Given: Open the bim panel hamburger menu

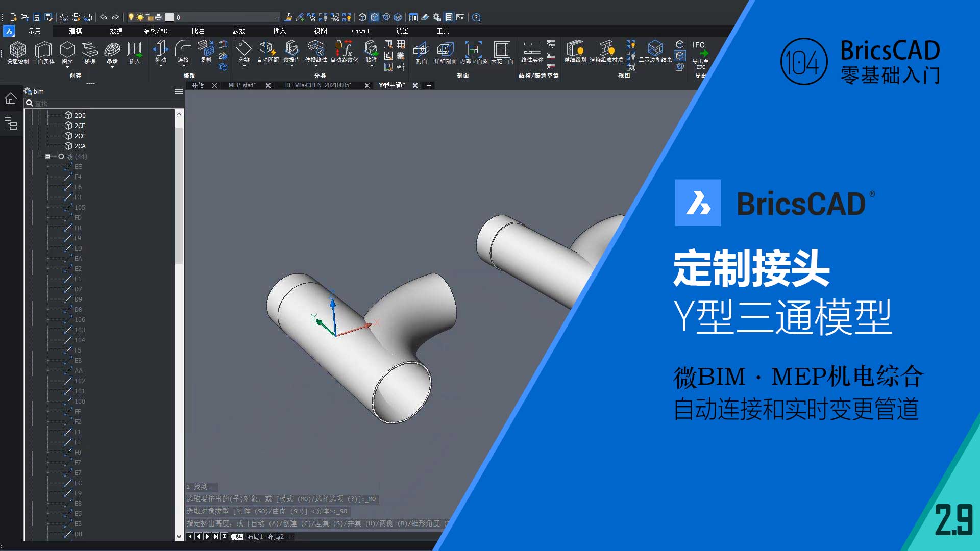Looking at the screenshot, I should point(178,91).
